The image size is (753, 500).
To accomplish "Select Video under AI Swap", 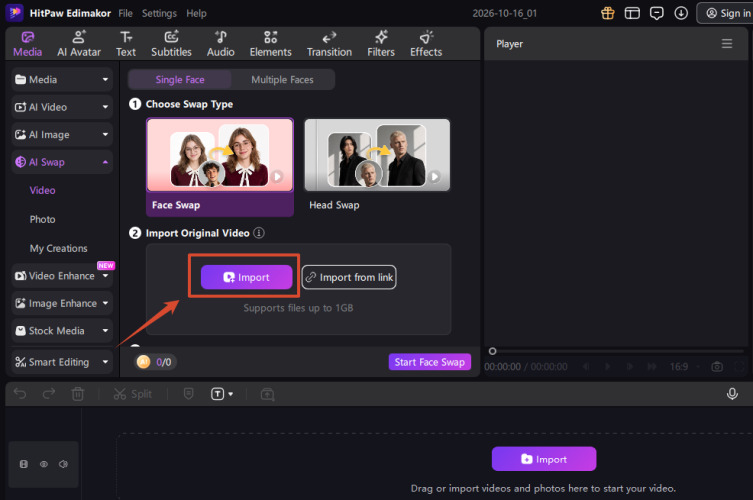I will coord(42,190).
